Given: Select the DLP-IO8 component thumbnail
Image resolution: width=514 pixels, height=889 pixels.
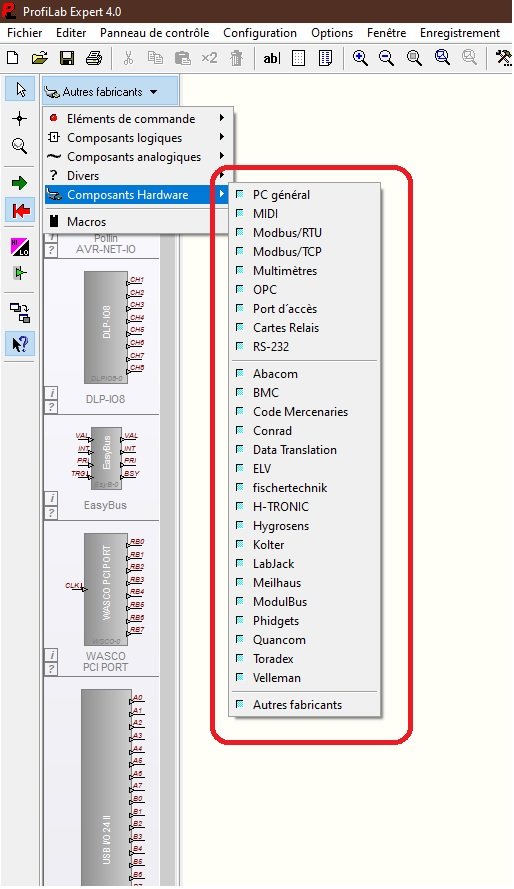Looking at the screenshot, I should pyautogui.click(x=106, y=327).
